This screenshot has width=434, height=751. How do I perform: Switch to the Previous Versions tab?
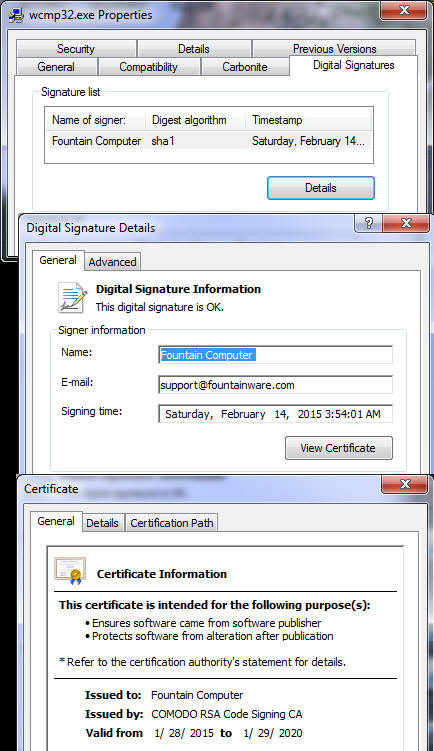pos(334,48)
